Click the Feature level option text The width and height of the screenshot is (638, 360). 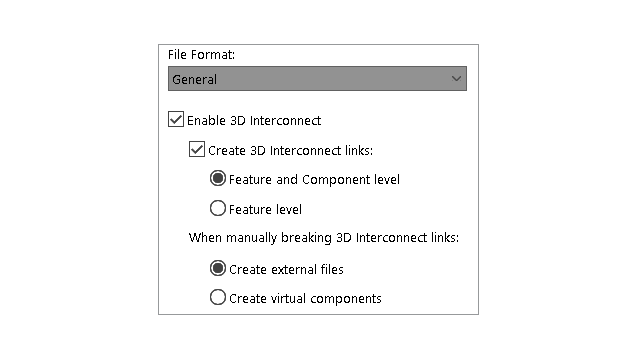point(265,209)
